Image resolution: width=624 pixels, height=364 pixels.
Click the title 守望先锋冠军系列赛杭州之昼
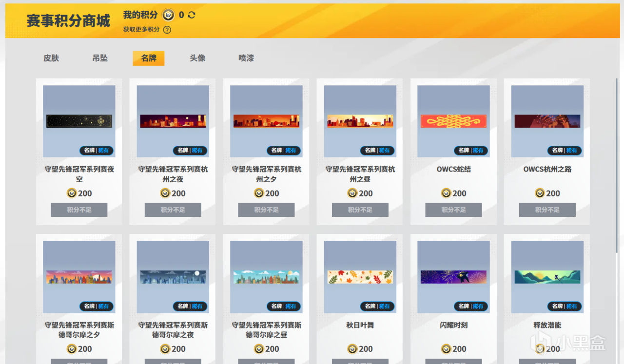pos(360,174)
